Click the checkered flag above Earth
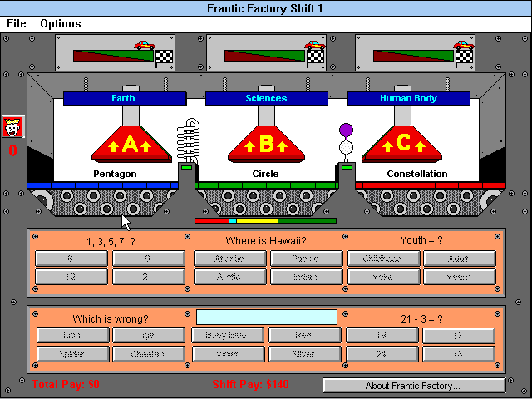 164,58
